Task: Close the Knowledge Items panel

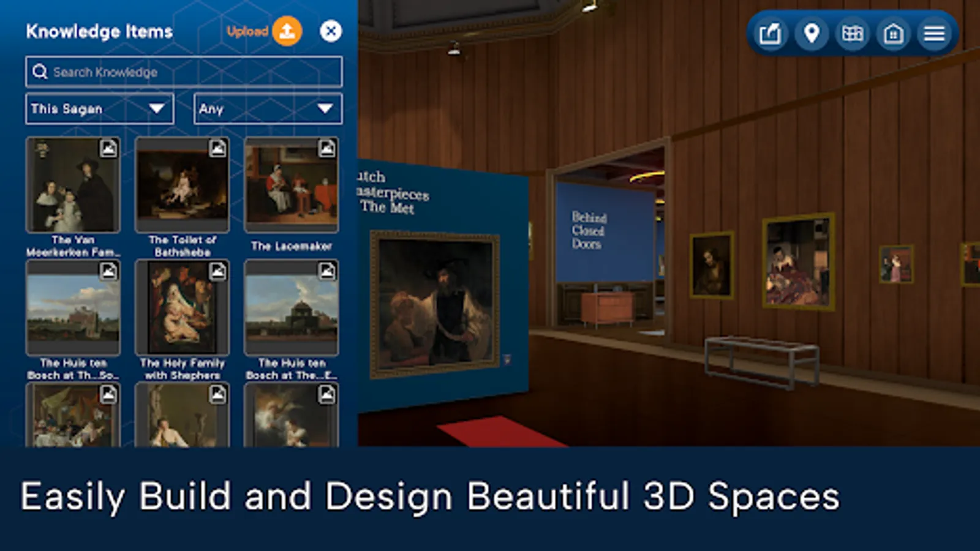Action: pos(331,31)
